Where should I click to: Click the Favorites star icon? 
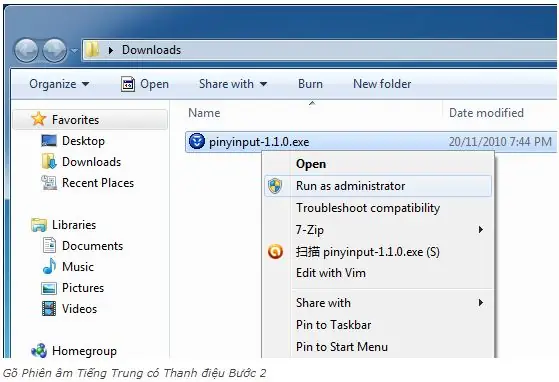[39, 119]
